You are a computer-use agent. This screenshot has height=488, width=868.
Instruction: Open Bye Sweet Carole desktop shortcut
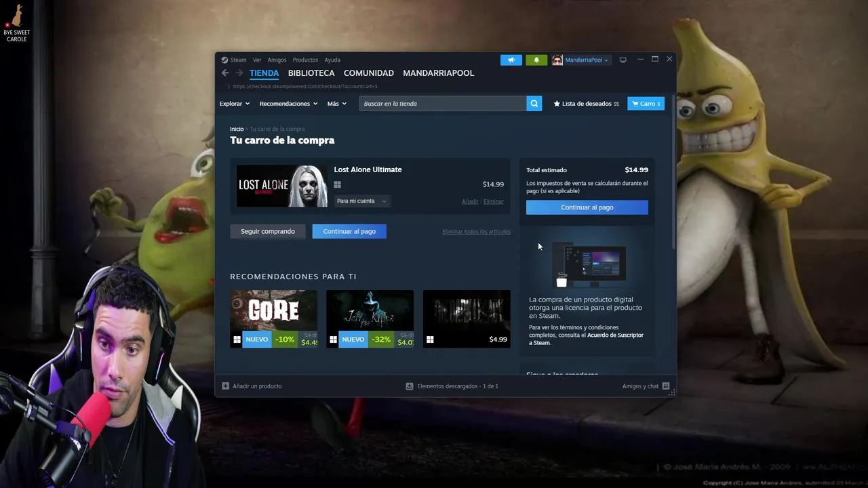tap(16, 22)
